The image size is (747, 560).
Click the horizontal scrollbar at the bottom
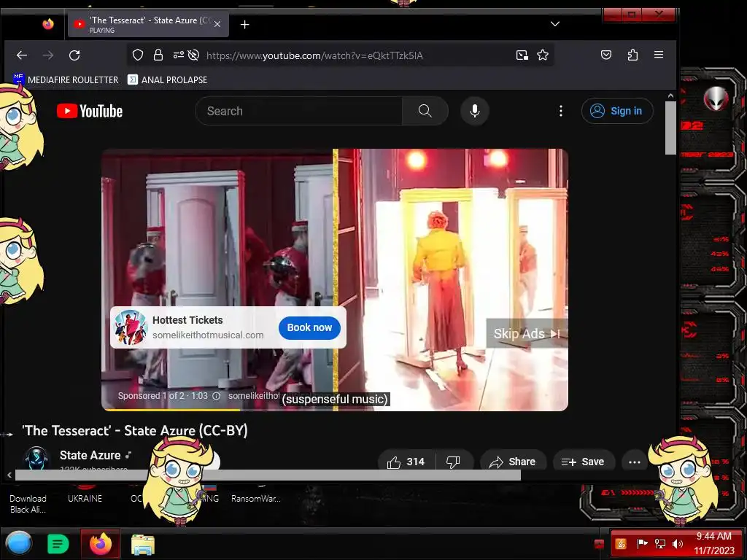(268, 475)
